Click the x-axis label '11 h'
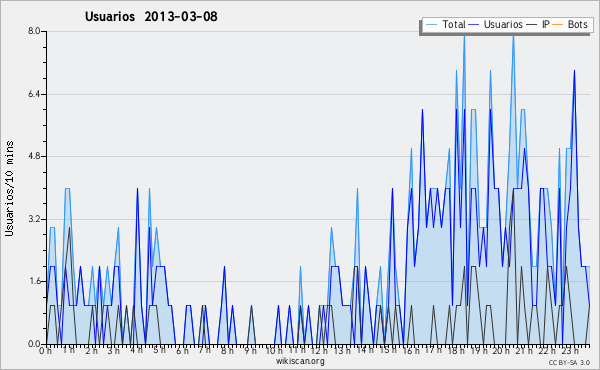Image resolution: width=600 pixels, height=370 pixels. [x=297, y=350]
